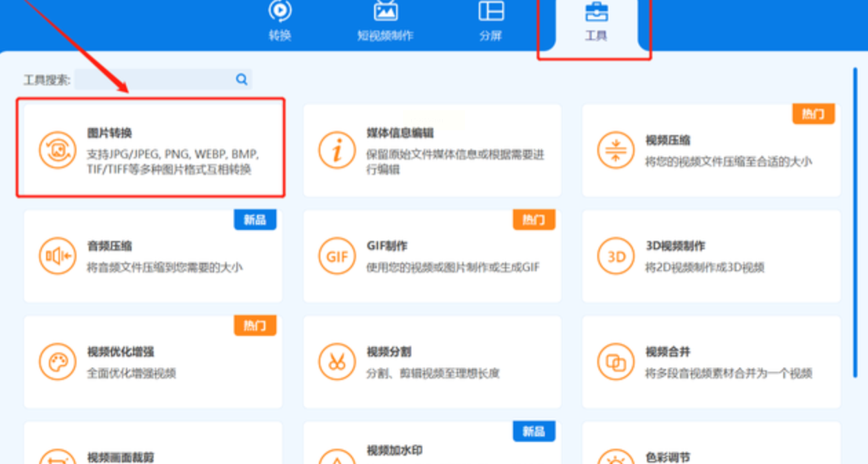Open 视频优化增强 palette icon
The height and width of the screenshot is (464, 868).
click(58, 362)
